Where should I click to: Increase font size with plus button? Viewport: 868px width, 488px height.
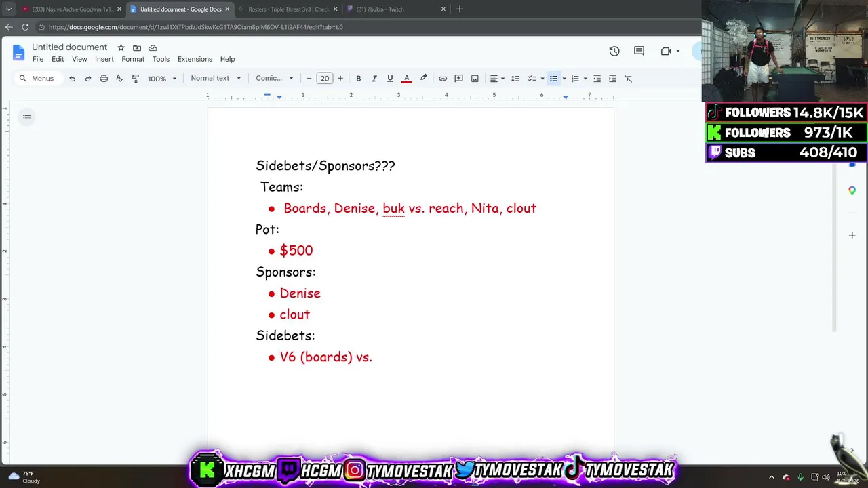[x=340, y=79]
